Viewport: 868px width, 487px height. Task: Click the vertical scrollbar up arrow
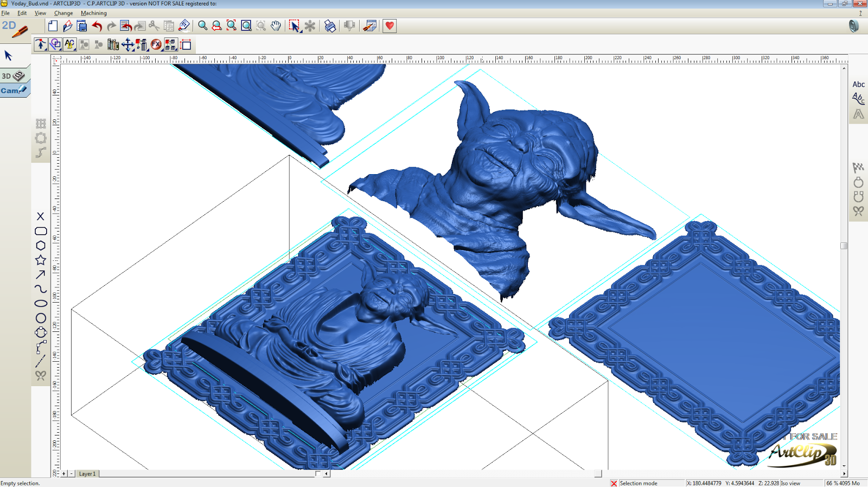click(x=844, y=68)
